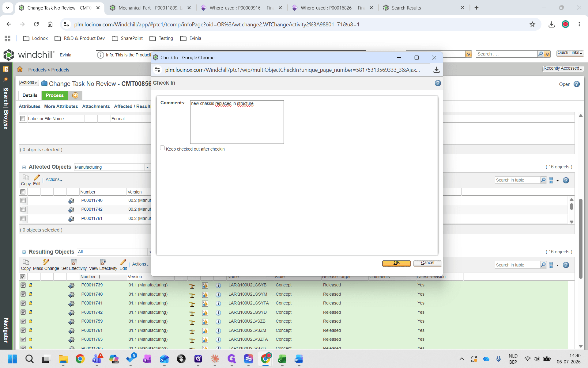Toggle select-all checkbox in Resulting Objects header

[x=23, y=277]
